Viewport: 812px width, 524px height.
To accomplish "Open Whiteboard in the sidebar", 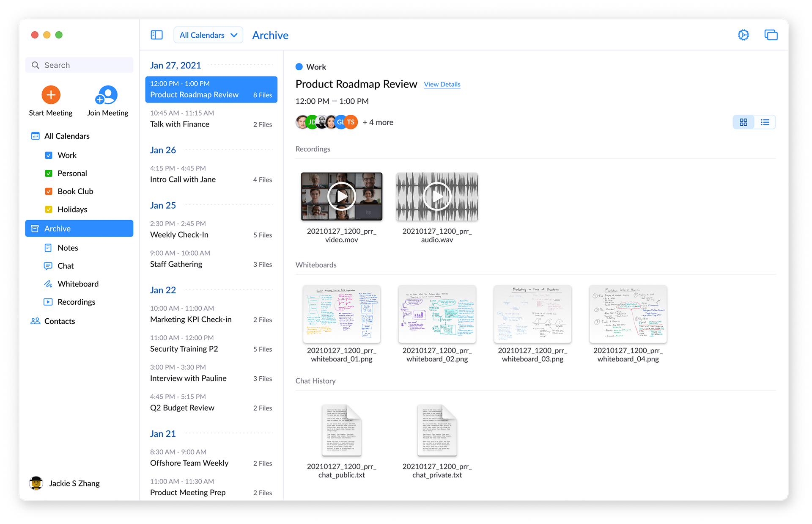I will [78, 284].
